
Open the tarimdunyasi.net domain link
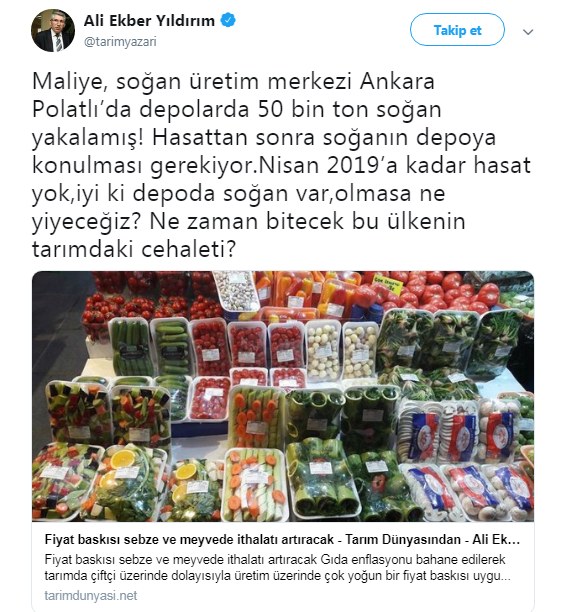click(91, 596)
